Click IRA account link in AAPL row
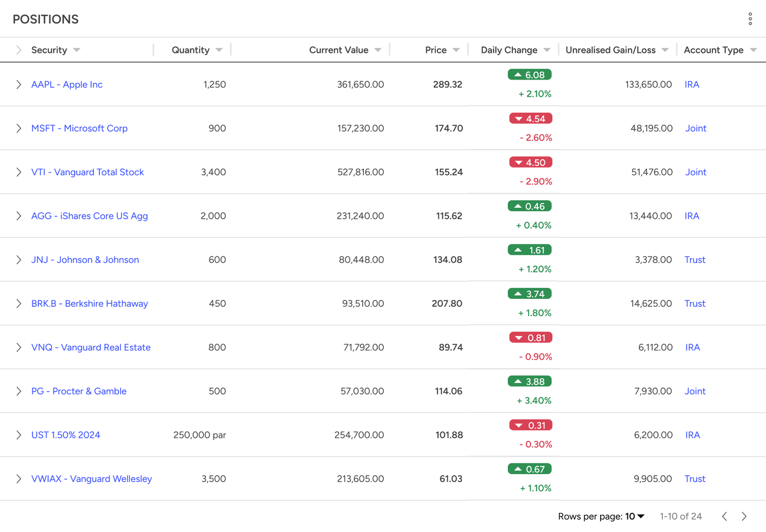 692,85
